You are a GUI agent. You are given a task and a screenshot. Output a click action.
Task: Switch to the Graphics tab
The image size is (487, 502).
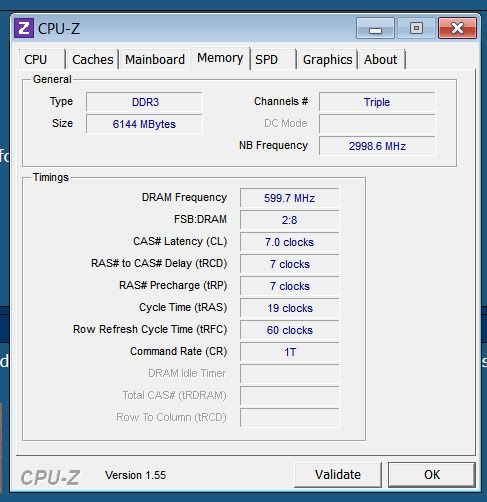[x=327, y=60]
